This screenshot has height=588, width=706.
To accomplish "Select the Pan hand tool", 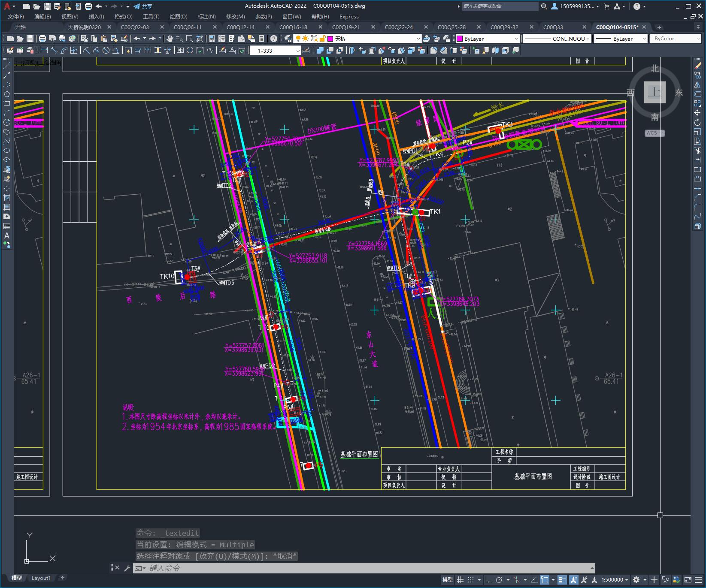I will click(170, 39).
